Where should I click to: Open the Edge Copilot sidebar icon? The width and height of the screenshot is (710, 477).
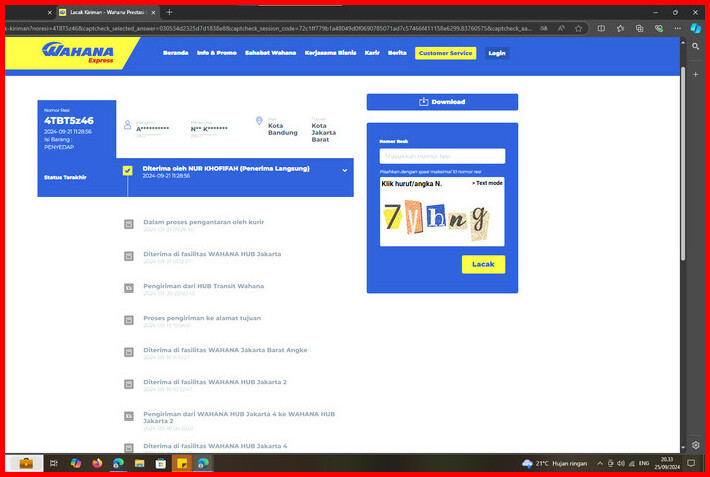click(x=695, y=28)
